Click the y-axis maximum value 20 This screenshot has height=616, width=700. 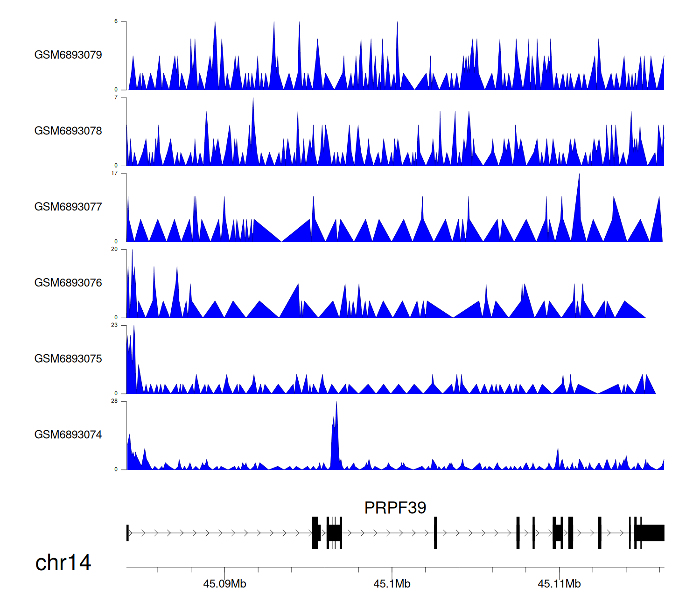pyautogui.click(x=114, y=249)
